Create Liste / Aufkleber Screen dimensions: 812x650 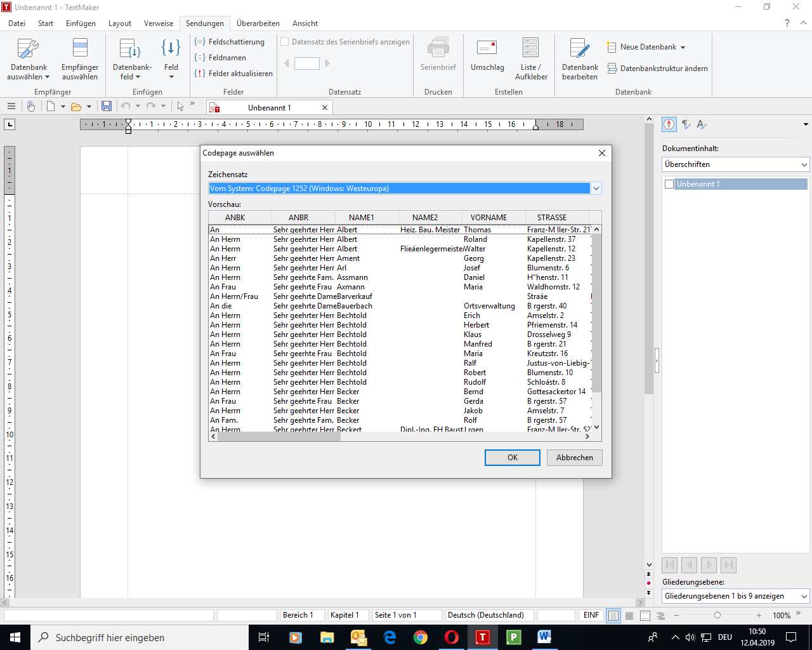(531, 59)
